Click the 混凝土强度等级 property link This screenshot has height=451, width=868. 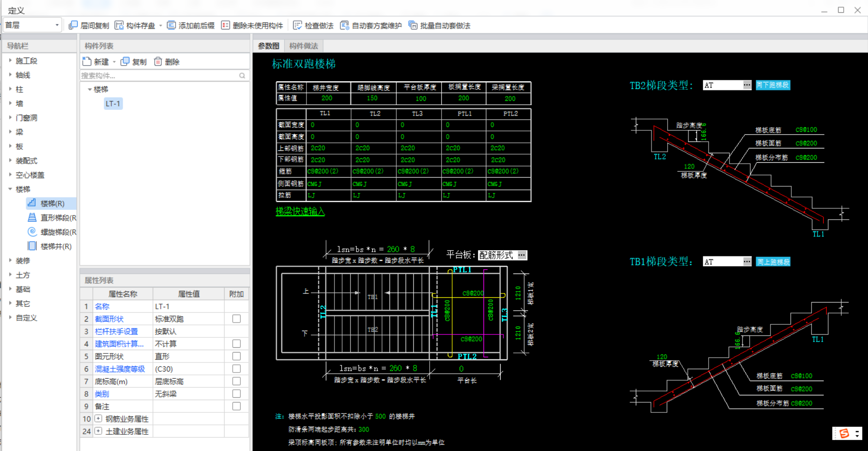point(120,369)
